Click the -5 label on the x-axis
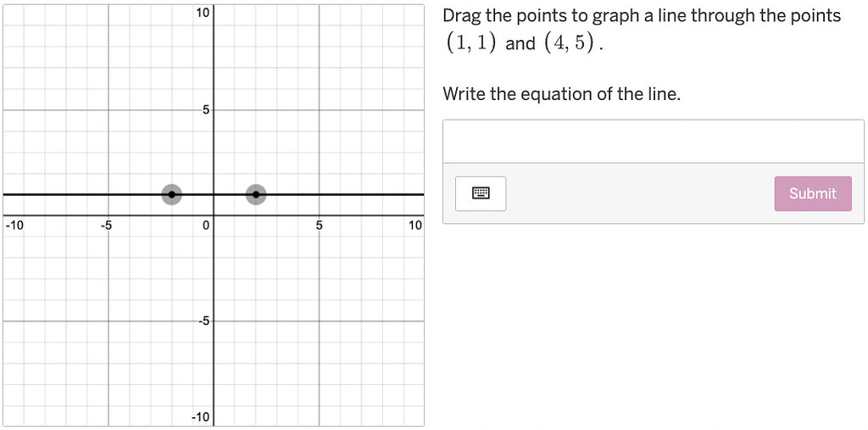This screenshot has width=868, height=430. tap(106, 226)
